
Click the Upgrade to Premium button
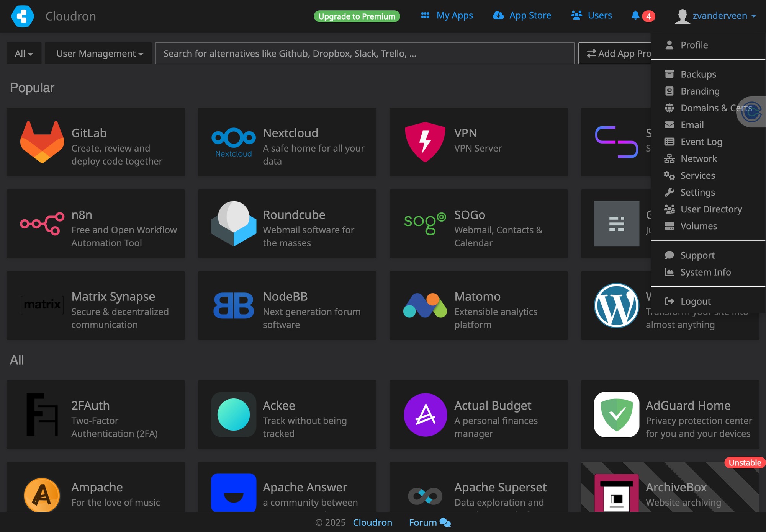tap(357, 16)
